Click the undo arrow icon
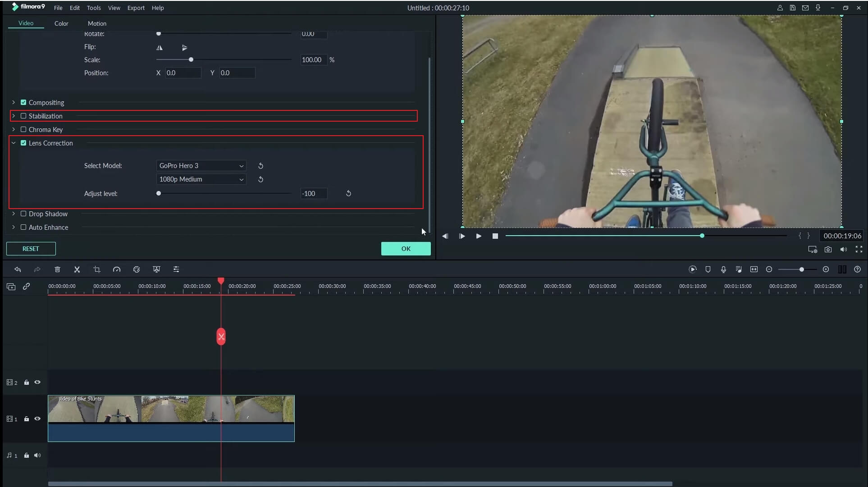Viewport: 868px width, 487px height. pos(18,269)
